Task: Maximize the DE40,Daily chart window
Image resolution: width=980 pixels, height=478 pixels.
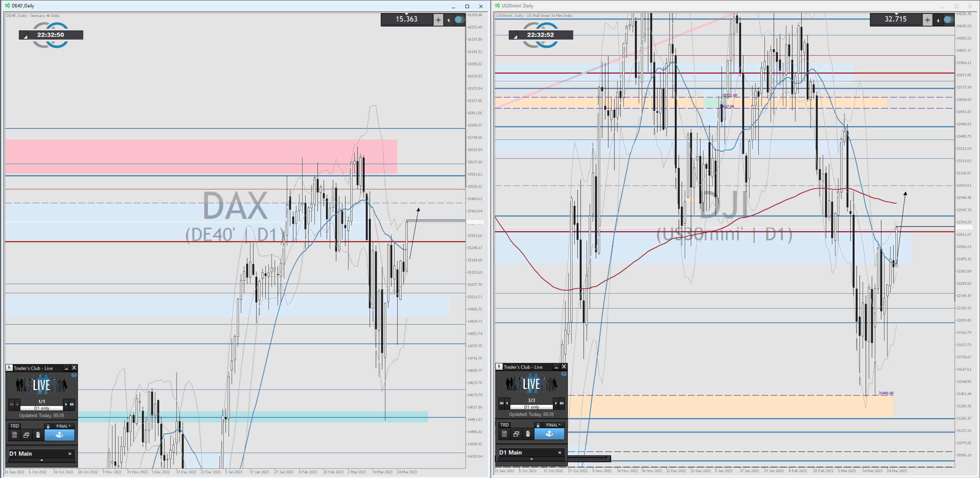Action: [467, 6]
